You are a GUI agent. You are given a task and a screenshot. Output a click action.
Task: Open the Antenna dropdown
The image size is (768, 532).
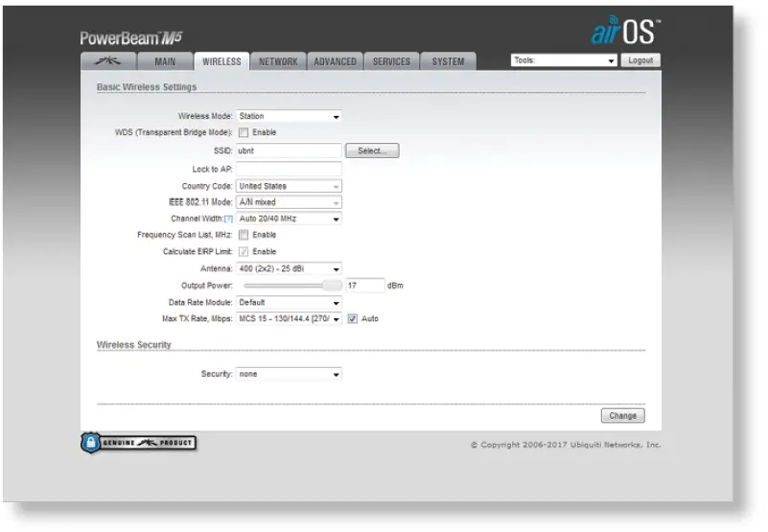point(289,269)
